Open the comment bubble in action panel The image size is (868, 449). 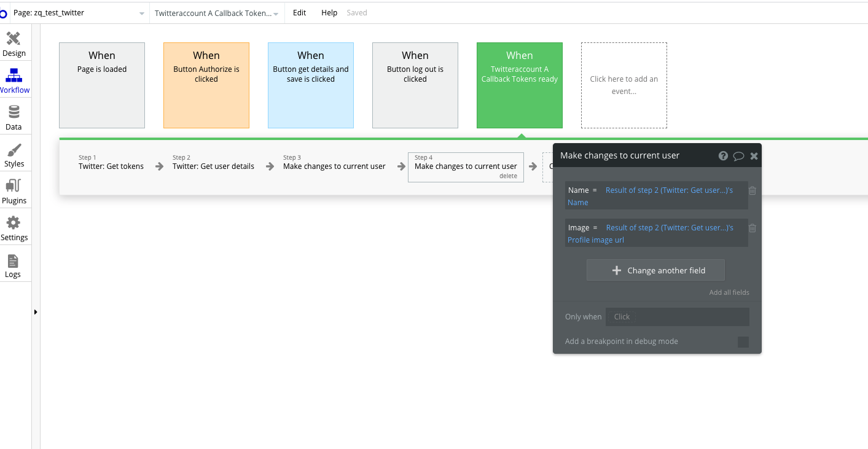tap(738, 156)
